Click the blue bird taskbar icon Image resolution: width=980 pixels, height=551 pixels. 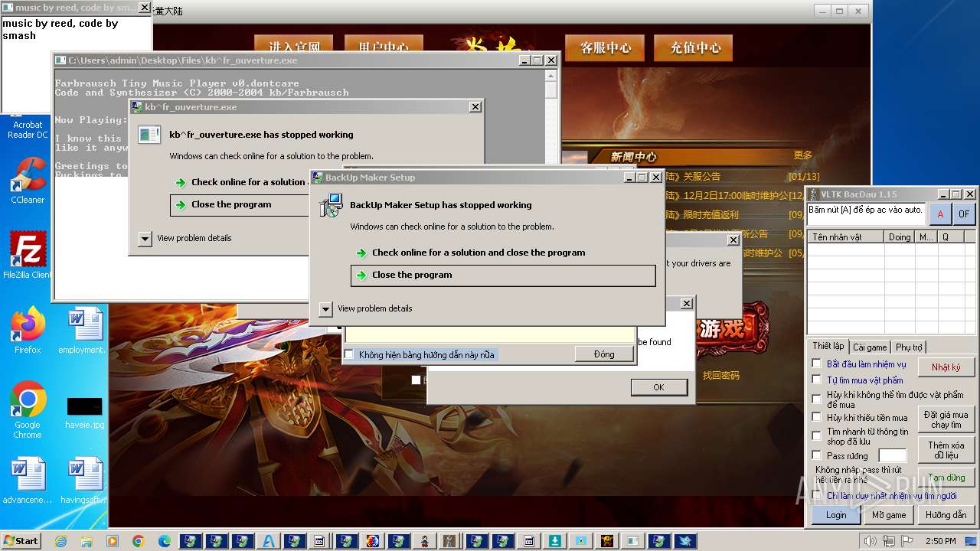coord(685,541)
